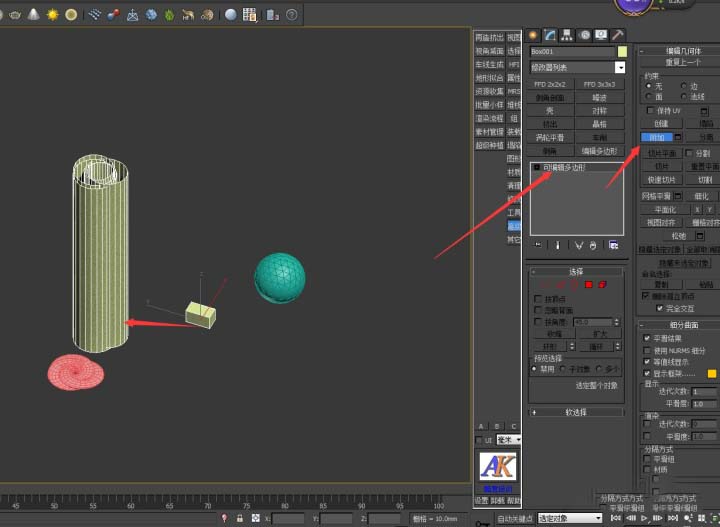
Task: Toggle the 分割 checkbox
Action: click(x=689, y=153)
